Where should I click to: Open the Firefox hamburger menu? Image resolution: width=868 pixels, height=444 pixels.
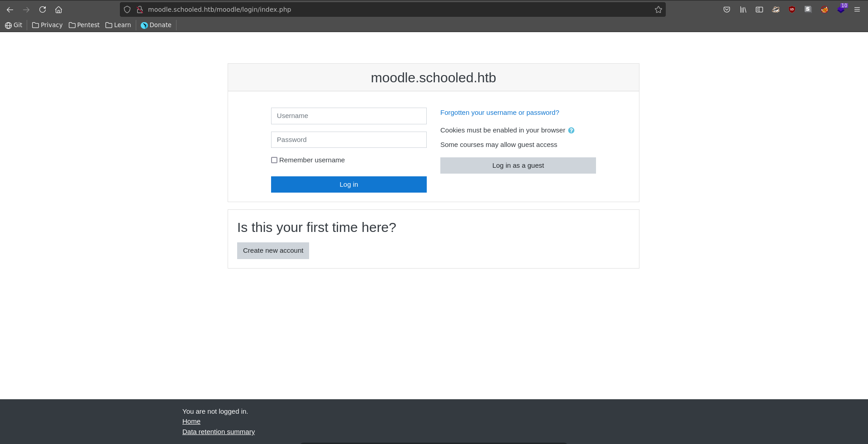(857, 9)
